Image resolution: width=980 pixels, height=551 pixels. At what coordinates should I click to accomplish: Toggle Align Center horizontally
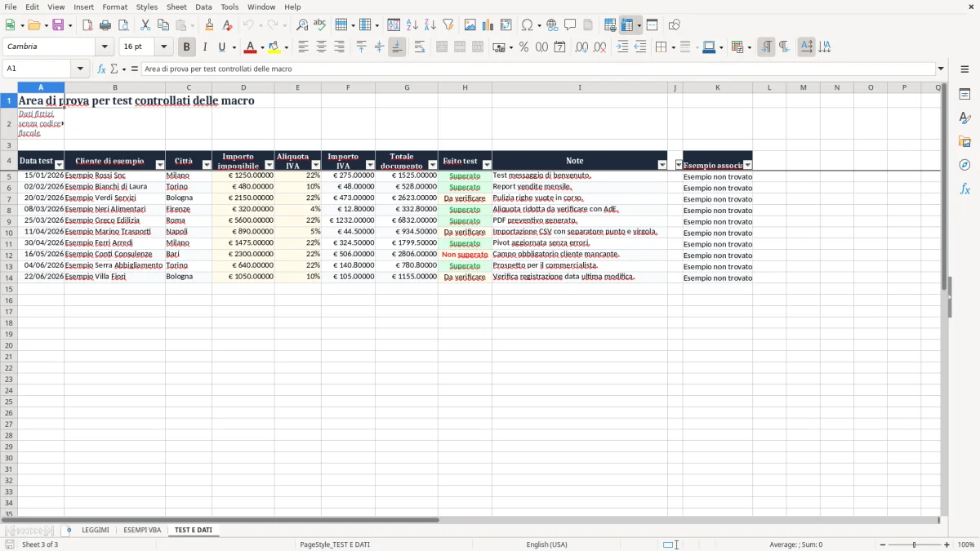pos(321,47)
